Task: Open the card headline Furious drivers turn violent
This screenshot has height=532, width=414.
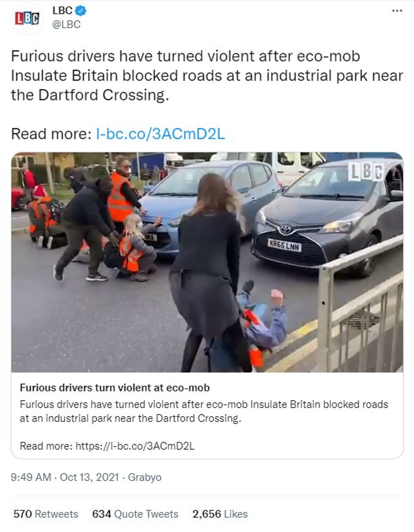Action: pos(115,388)
